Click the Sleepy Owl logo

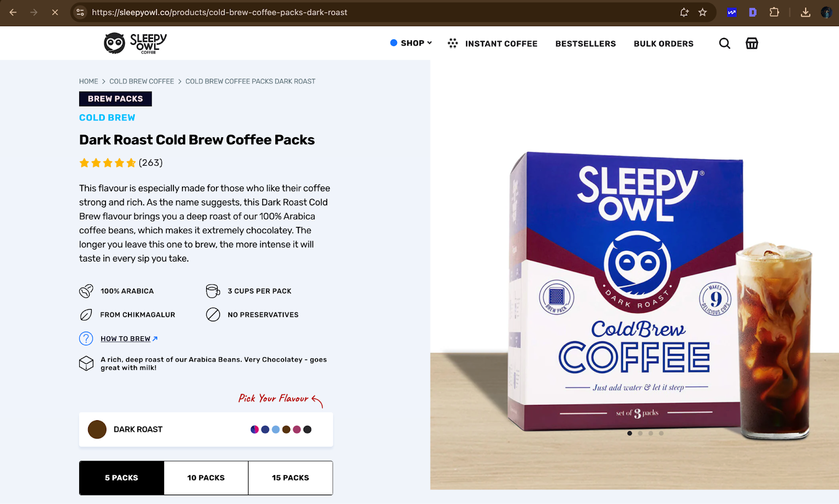click(x=135, y=43)
